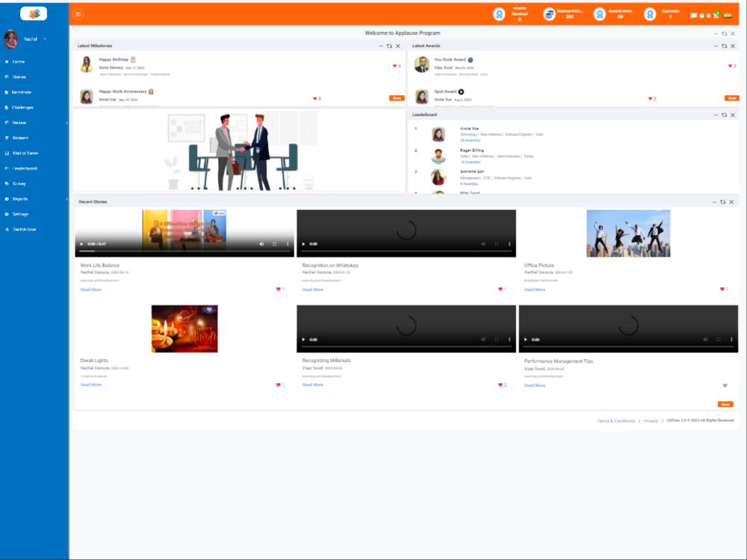Open the Rachel user dropdown arrow
The width and height of the screenshot is (747, 560).
(x=45, y=39)
